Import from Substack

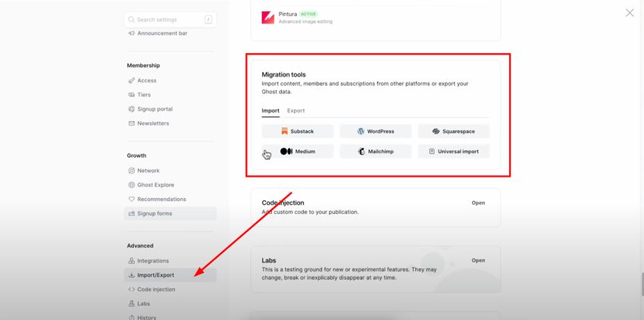pyautogui.click(x=297, y=131)
